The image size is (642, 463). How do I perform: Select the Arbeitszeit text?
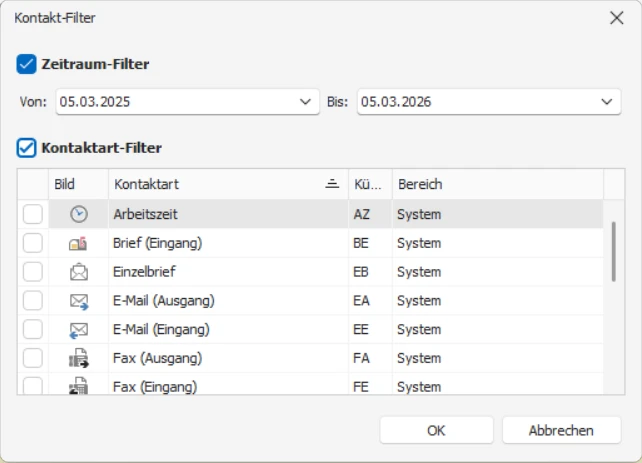coord(145,214)
